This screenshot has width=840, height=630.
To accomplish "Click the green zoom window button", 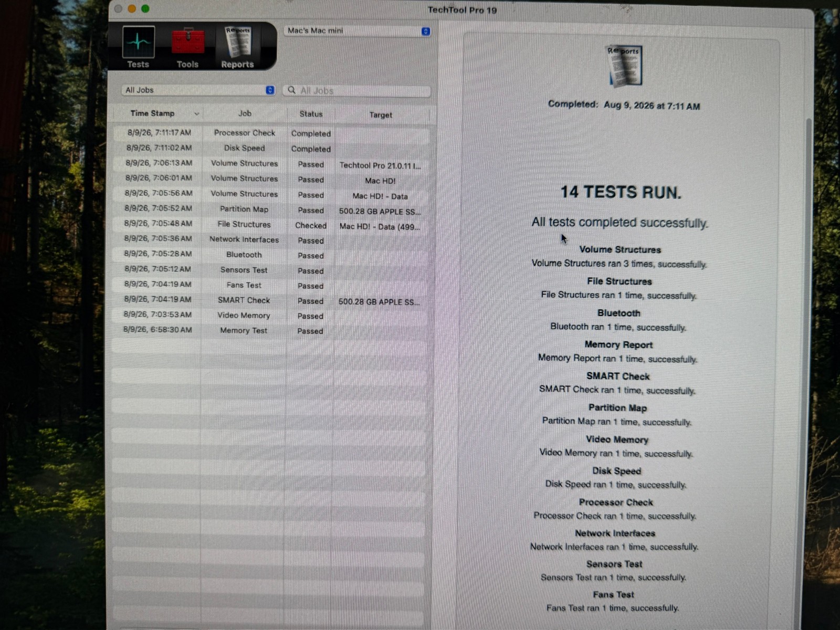I will pyautogui.click(x=145, y=9).
